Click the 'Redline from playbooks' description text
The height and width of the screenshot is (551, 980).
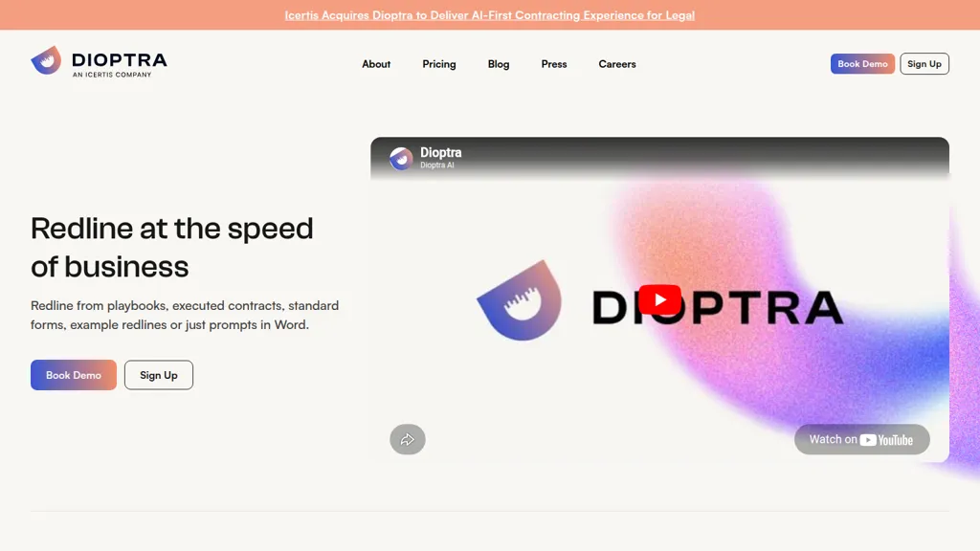coord(185,315)
